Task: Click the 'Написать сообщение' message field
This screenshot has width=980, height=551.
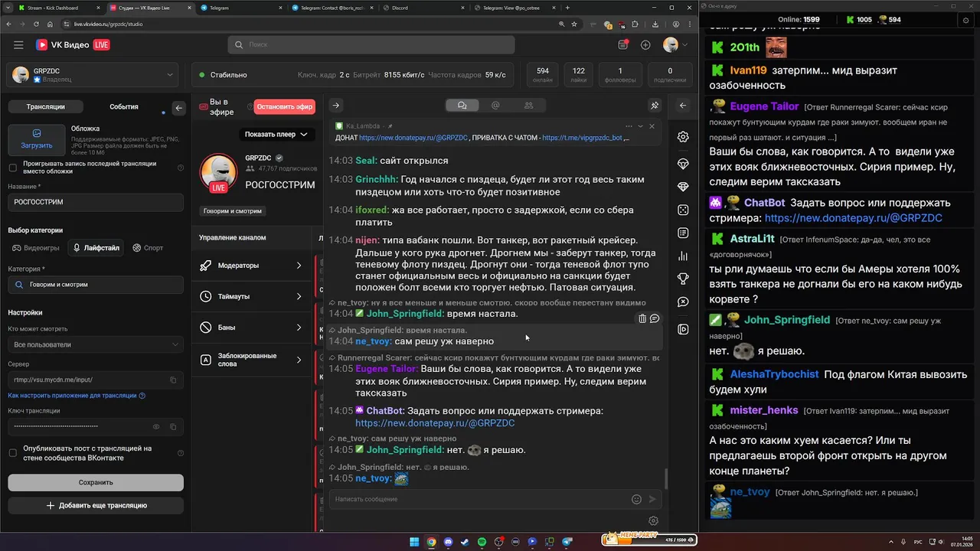Action: pos(480,499)
